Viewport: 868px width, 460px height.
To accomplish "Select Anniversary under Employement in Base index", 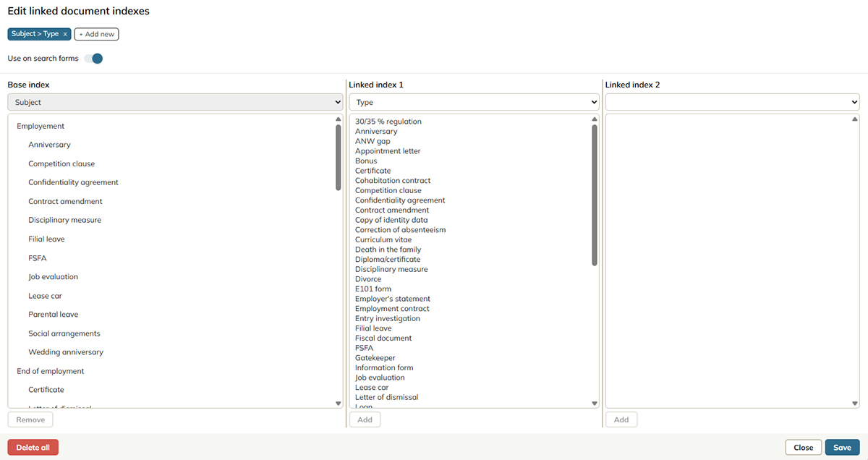I will point(49,145).
